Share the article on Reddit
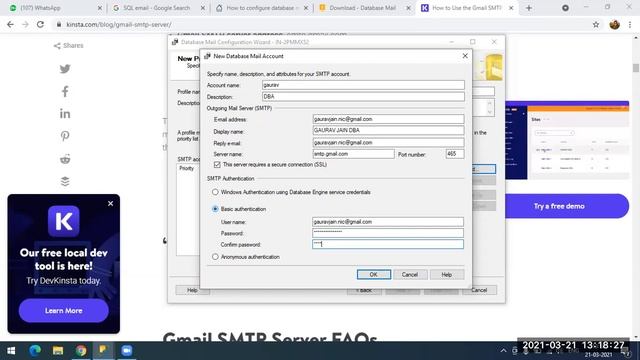 [65, 159]
